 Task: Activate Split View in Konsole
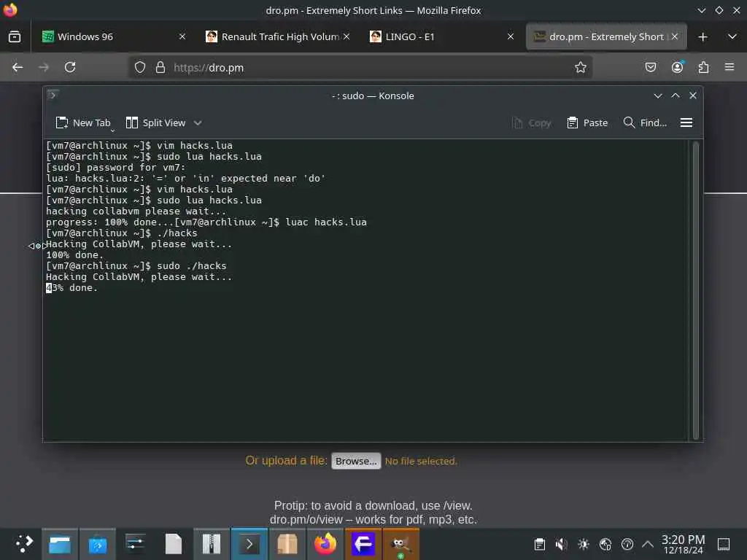click(x=155, y=122)
